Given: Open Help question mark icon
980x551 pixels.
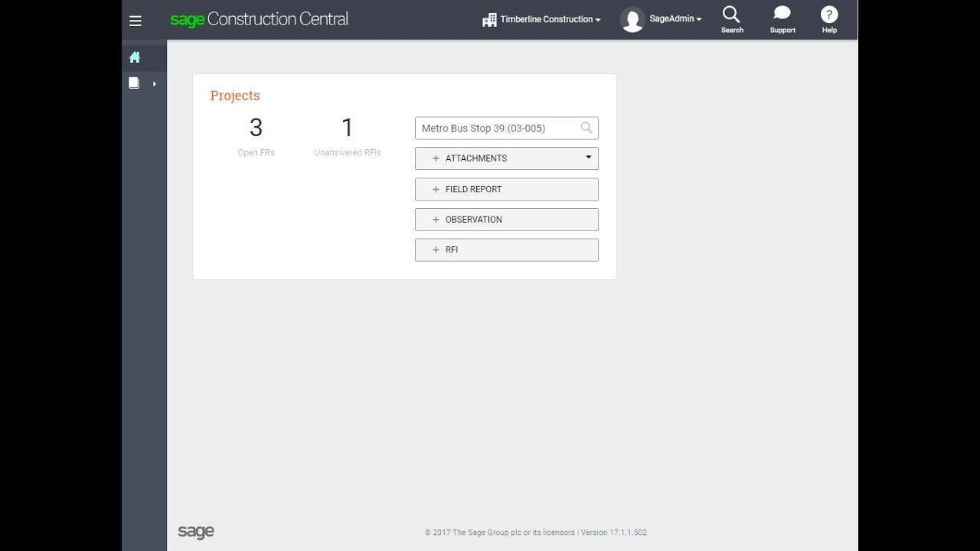Looking at the screenshot, I should 829,20.
